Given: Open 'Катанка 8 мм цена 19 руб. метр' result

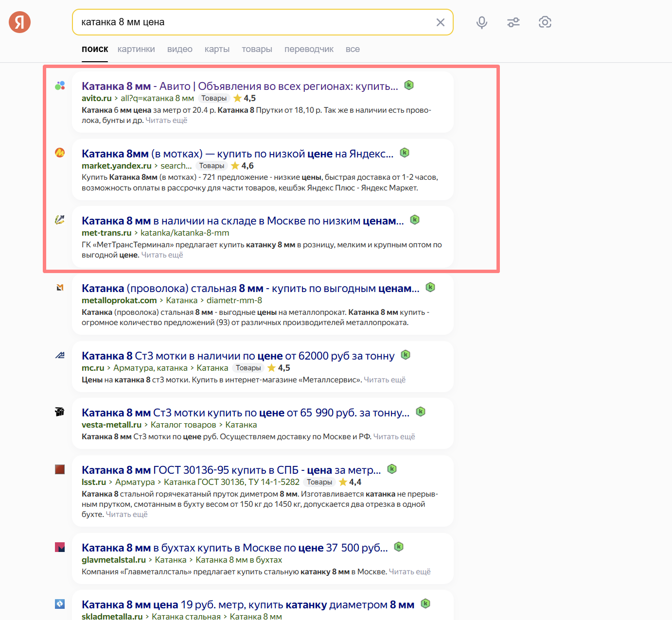Looking at the screenshot, I should click(248, 604).
